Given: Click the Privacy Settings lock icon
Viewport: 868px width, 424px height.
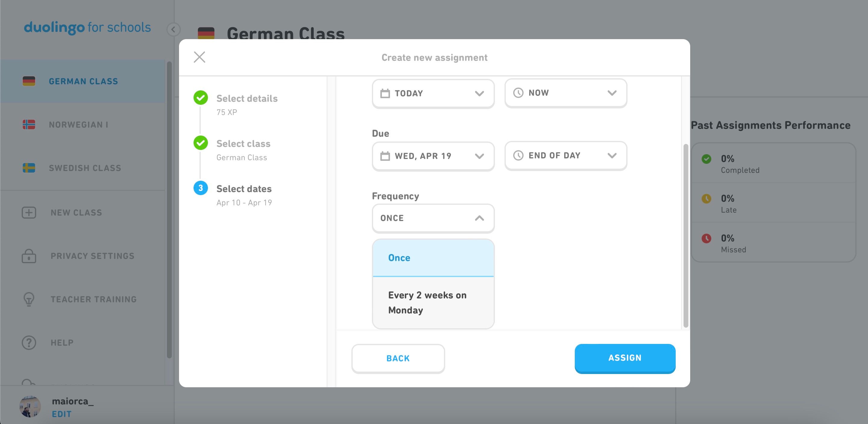Looking at the screenshot, I should [29, 256].
